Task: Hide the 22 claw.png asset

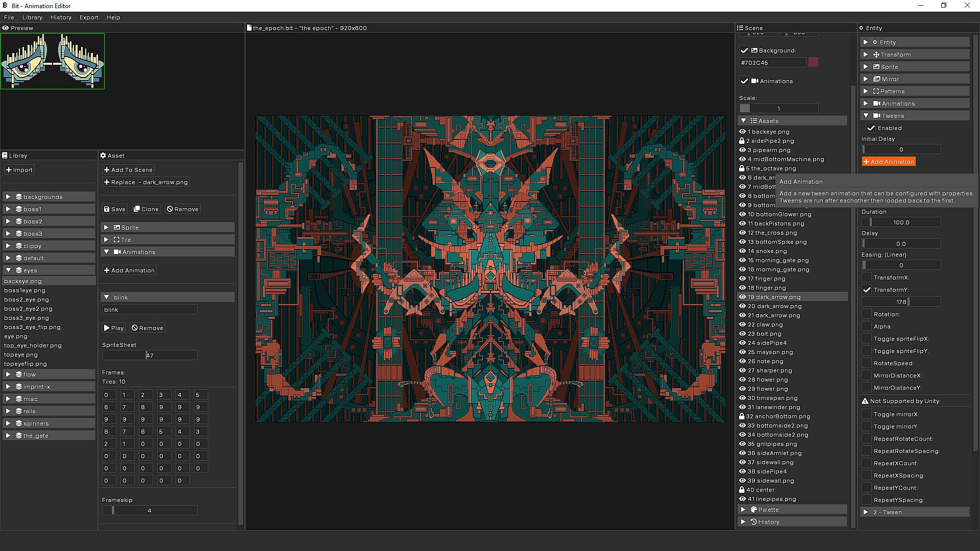Action: coord(742,324)
